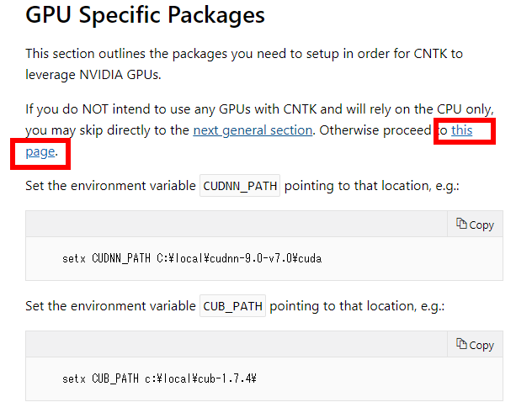Click the 'GPU Specific Packages' heading

[146, 15]
